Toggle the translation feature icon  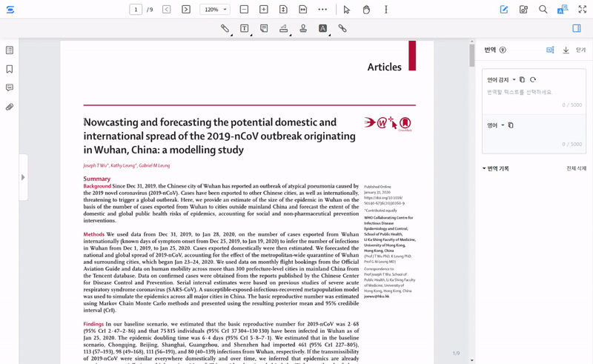coord(563,10)
